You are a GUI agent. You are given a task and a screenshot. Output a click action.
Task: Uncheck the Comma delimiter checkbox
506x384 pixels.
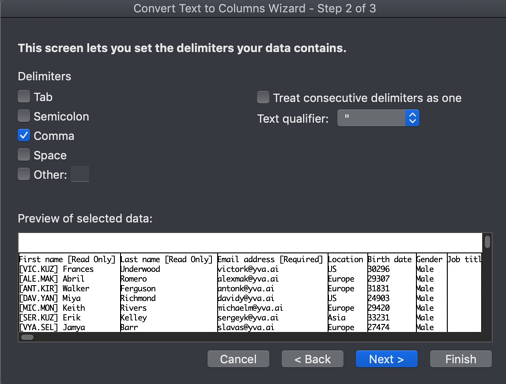24,135
